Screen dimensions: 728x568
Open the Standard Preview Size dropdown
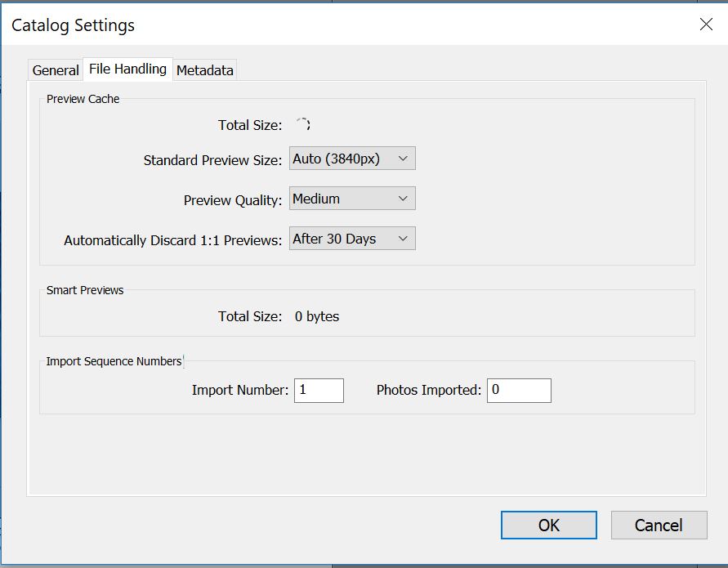coord(352,159)
